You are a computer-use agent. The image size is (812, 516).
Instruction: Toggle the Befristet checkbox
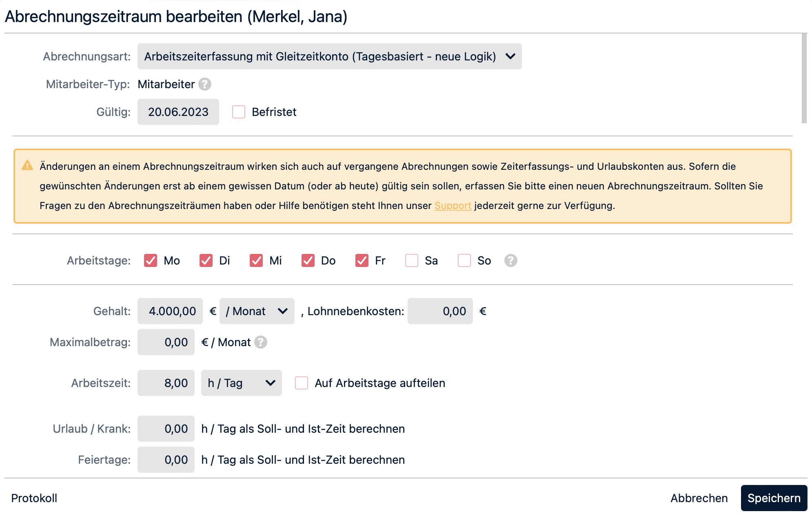pos(239,112)
